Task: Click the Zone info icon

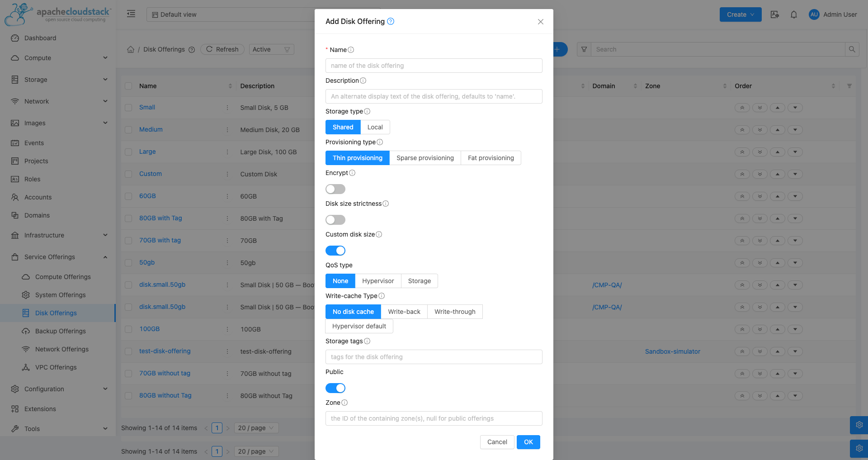Action: coord(344,403)
